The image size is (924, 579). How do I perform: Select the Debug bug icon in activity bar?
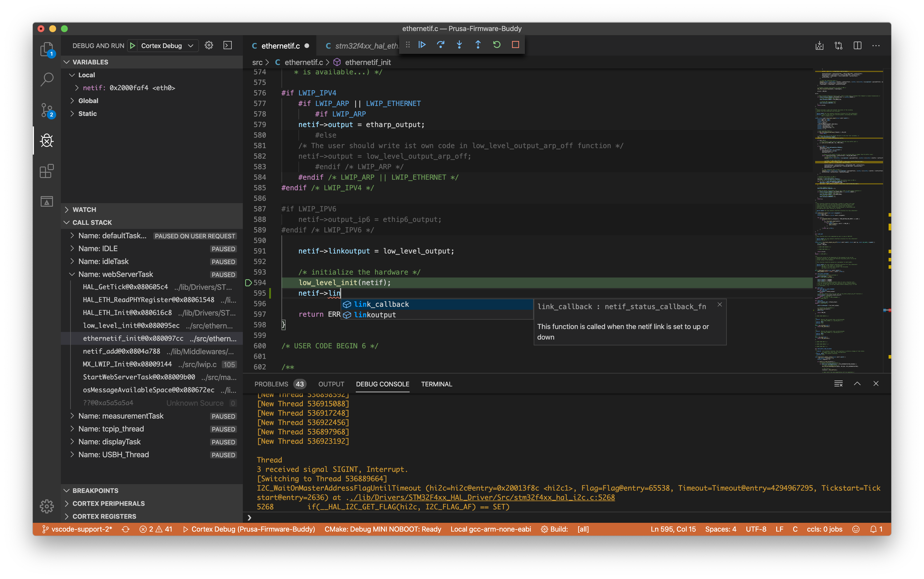[47, 141]
